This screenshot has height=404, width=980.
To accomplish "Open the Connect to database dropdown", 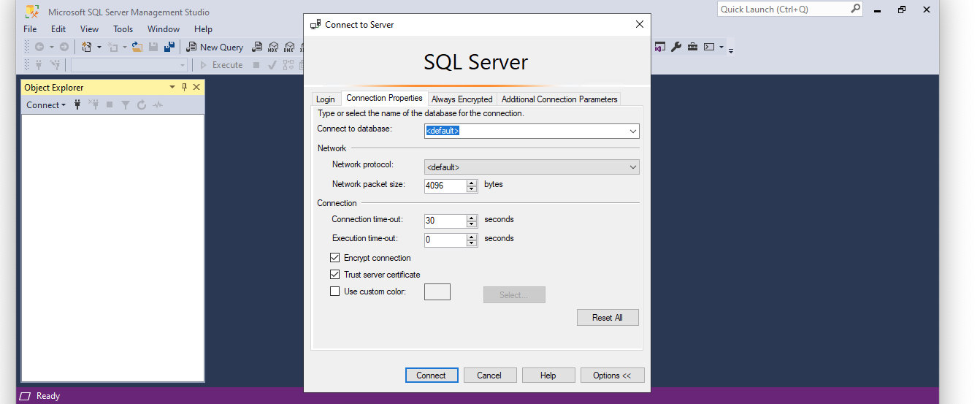I will [x=632, y=132].
